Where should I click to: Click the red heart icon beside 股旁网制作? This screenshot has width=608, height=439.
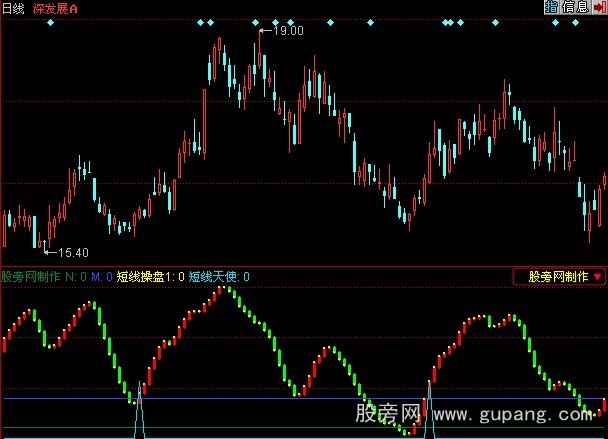point(597,276)
